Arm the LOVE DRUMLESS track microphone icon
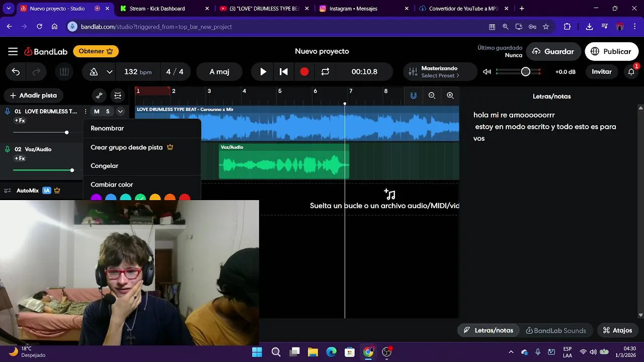 pos(8,112)
